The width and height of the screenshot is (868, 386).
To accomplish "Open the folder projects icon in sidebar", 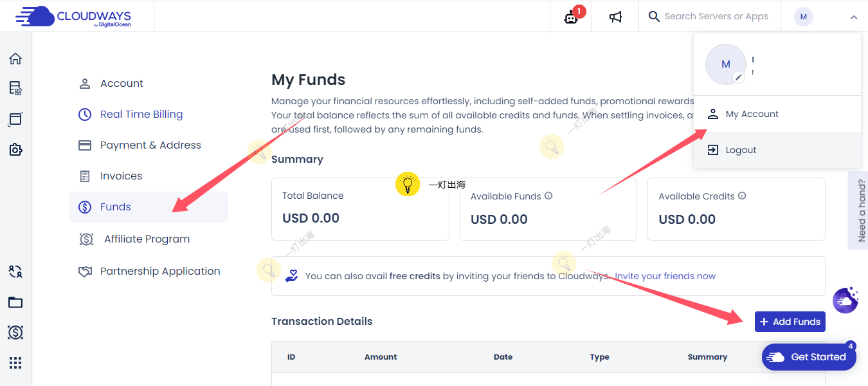I will click(15, 302).
